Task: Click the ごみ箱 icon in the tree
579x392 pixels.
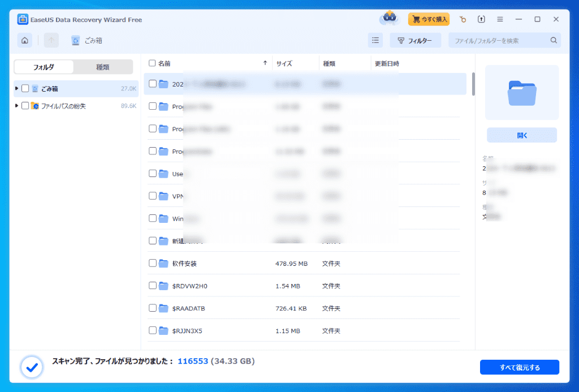Action: (35, 89)
